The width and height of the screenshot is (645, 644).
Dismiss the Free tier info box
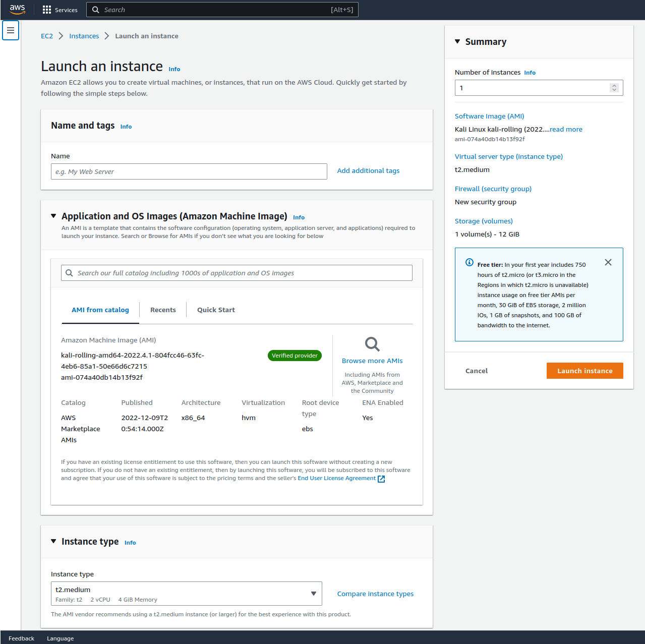click(608, 262)
